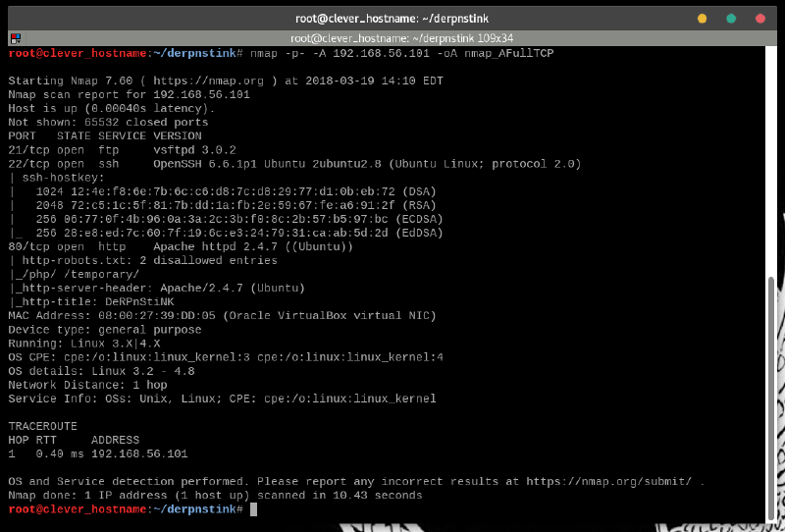This screenshot has height=532, width=785.
Task: Click the yellow minimize window button
Action: click(x=702, y=19)
